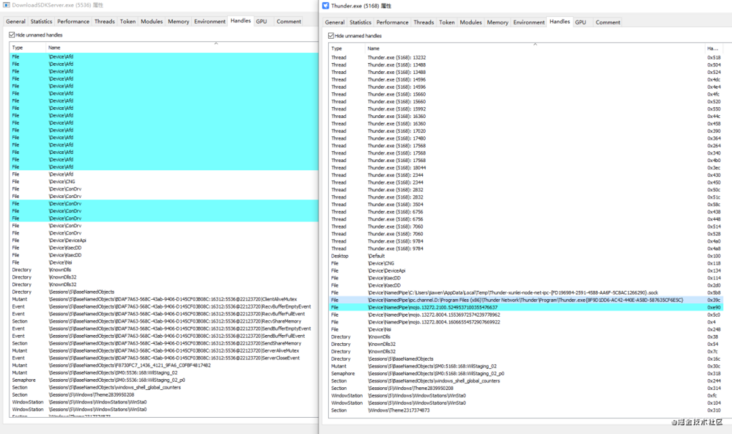Open Environment tab in DownloadSDKServer window
This screenshot has height=434, width=732.
pos(210,21)
